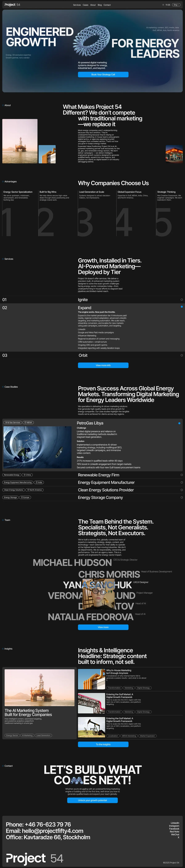Screen dimensions: 185x868
Task: Open the X footer link
Action: click(179, 837)
